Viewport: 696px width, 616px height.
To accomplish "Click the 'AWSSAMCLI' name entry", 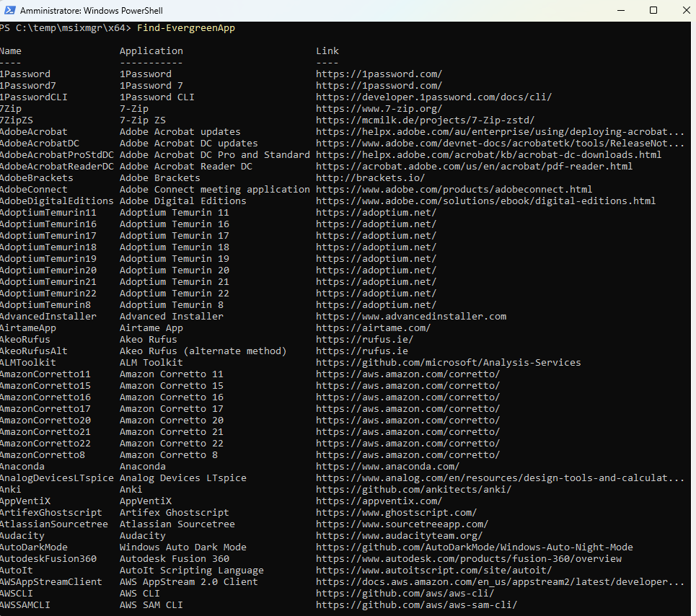I will [25, 605].
